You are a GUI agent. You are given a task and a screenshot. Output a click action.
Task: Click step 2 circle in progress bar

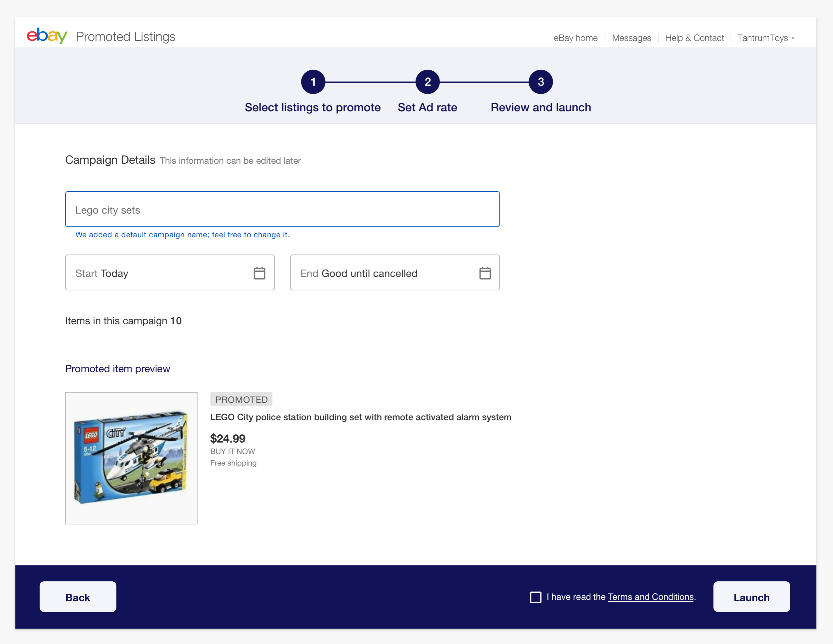click(427, 82)
